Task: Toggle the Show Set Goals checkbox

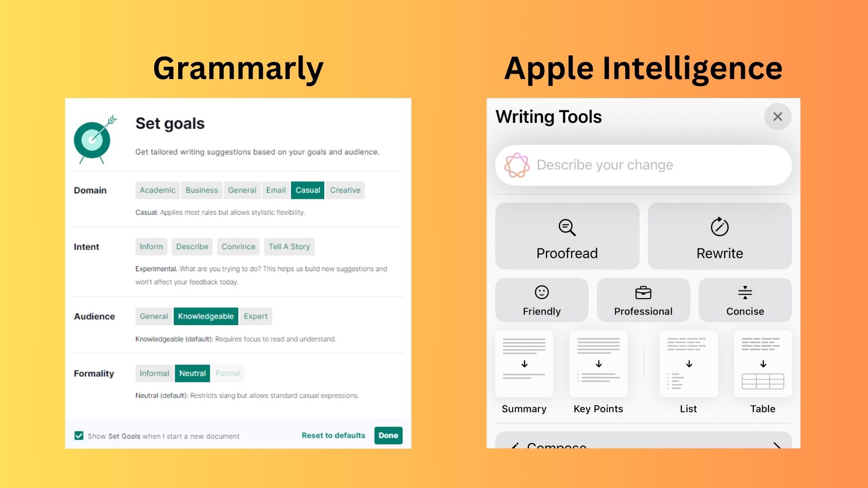Action: pyautogui.click(x=78, y=436)
